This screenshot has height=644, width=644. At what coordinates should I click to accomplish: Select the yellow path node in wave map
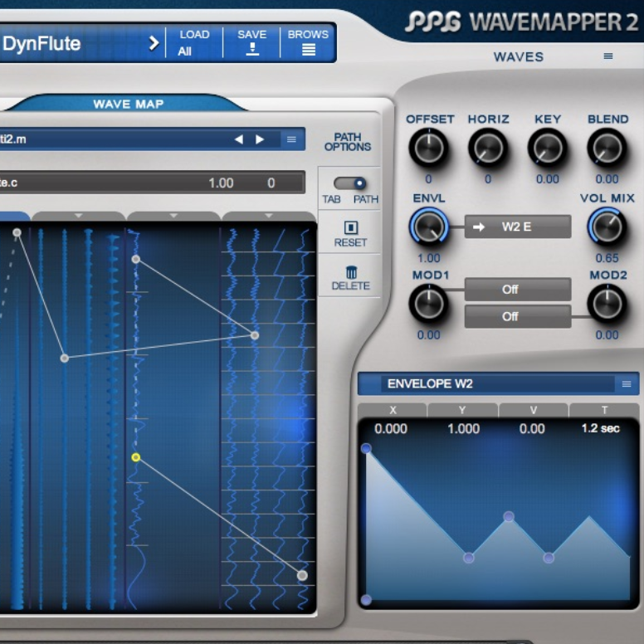(x=136, y=457)
